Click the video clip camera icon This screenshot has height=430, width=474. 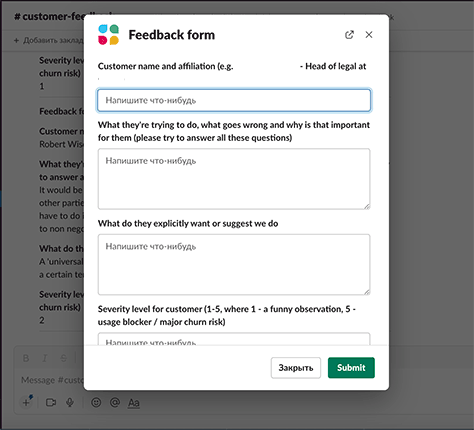[x=51, y=403]
